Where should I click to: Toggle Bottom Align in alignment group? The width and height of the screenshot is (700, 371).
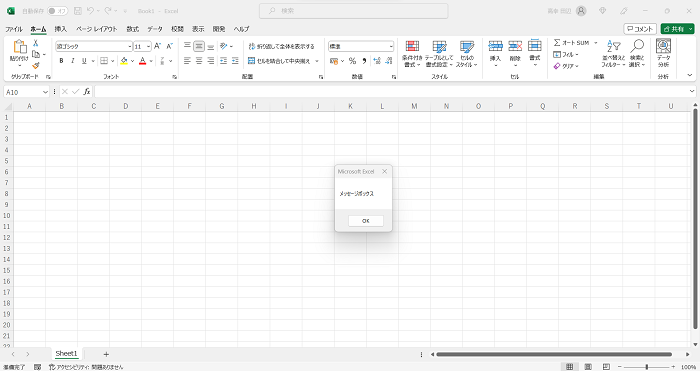tap(211, 46)
